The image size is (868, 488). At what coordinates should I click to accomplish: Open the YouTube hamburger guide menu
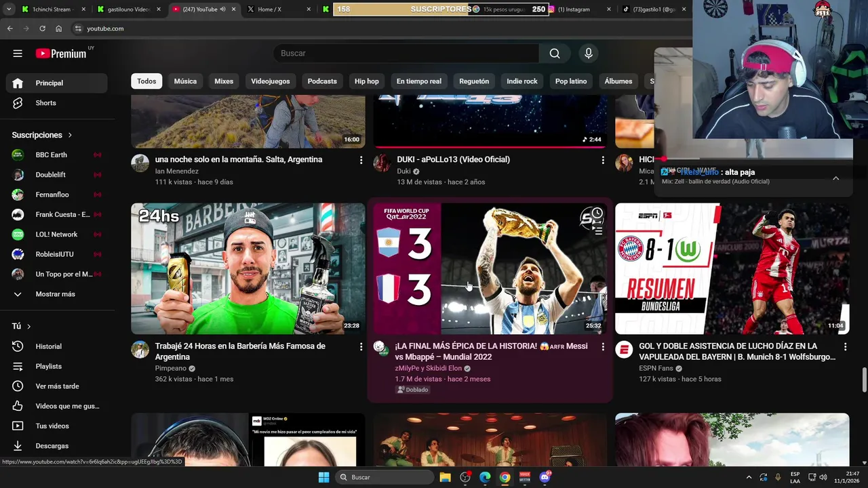(18, 54)
